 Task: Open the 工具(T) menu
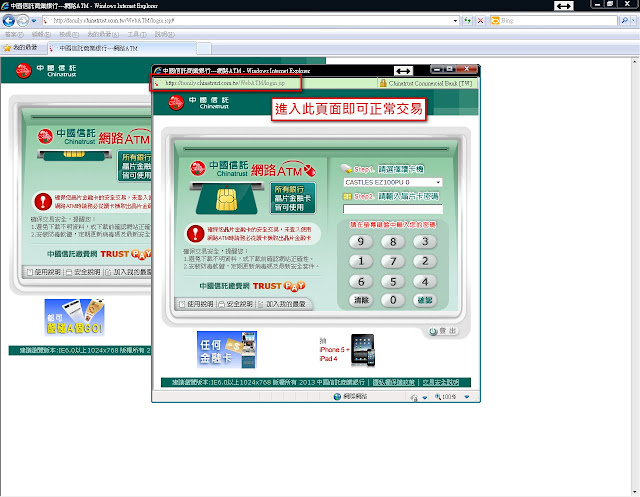[137, 35]
